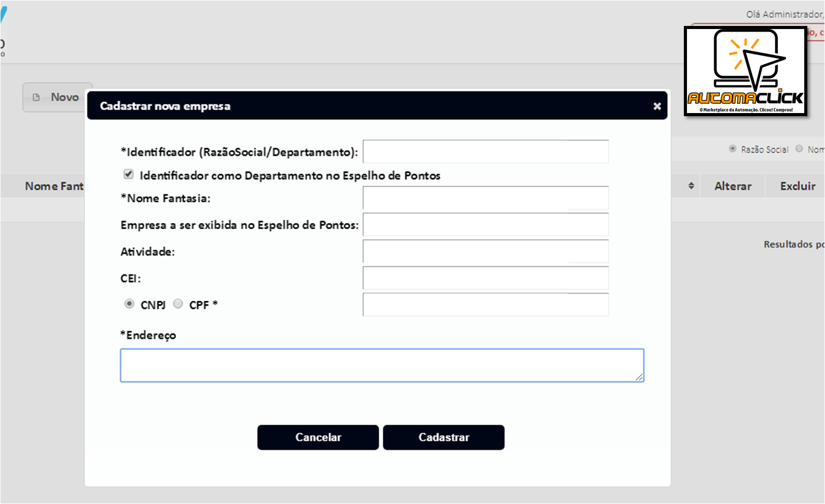The image size is (825, 504).
Task: Click the Nome Fantasia input field
Action: (486, 198)
